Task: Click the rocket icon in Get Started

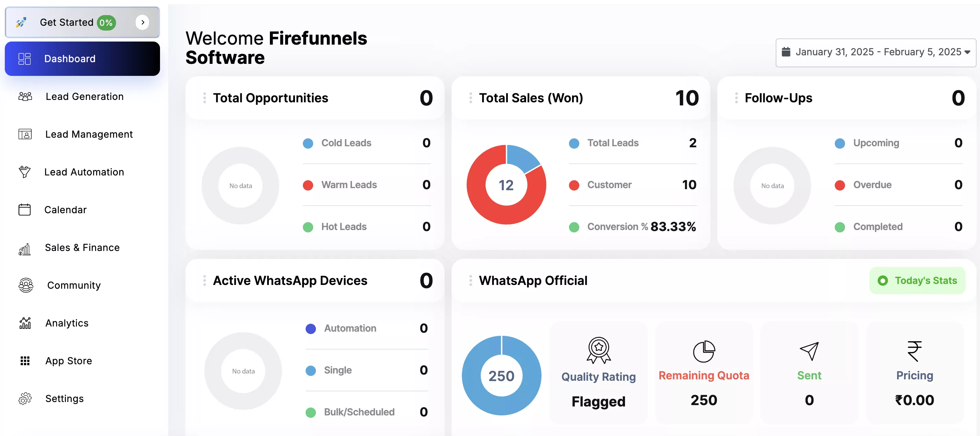Action: pos(21,22)
